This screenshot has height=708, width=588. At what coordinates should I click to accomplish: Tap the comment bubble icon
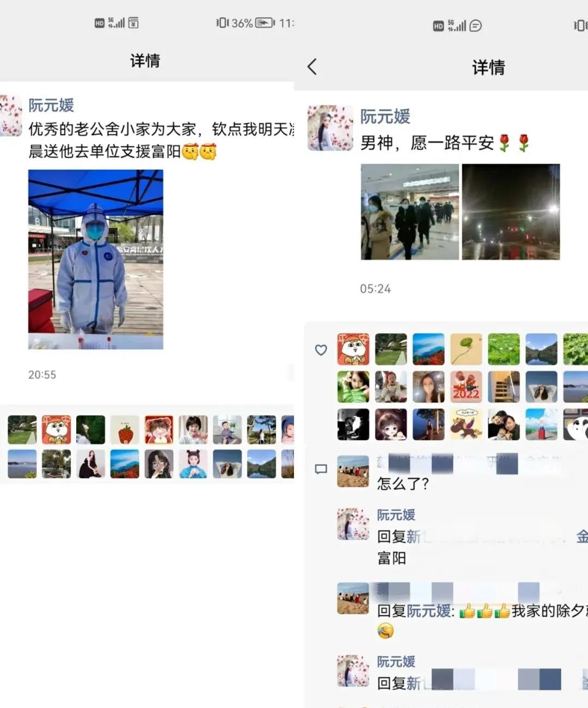[x=321, y=469]
